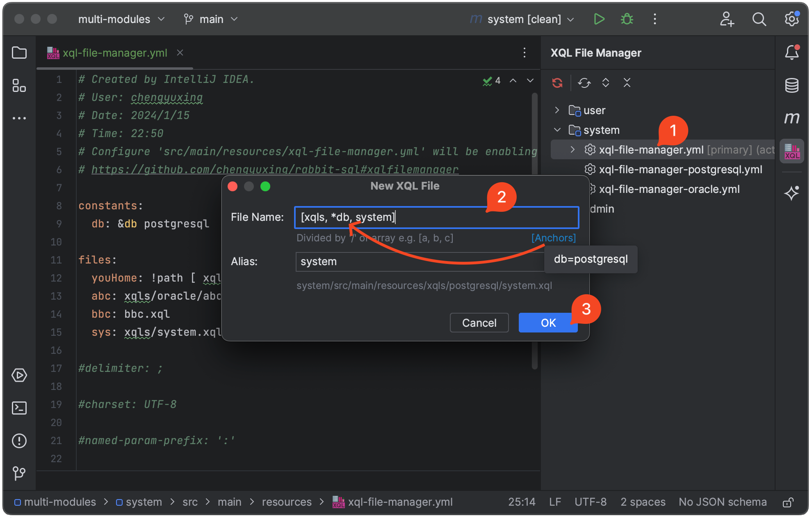Click the inspections widget showing 4

click(492, 80)
